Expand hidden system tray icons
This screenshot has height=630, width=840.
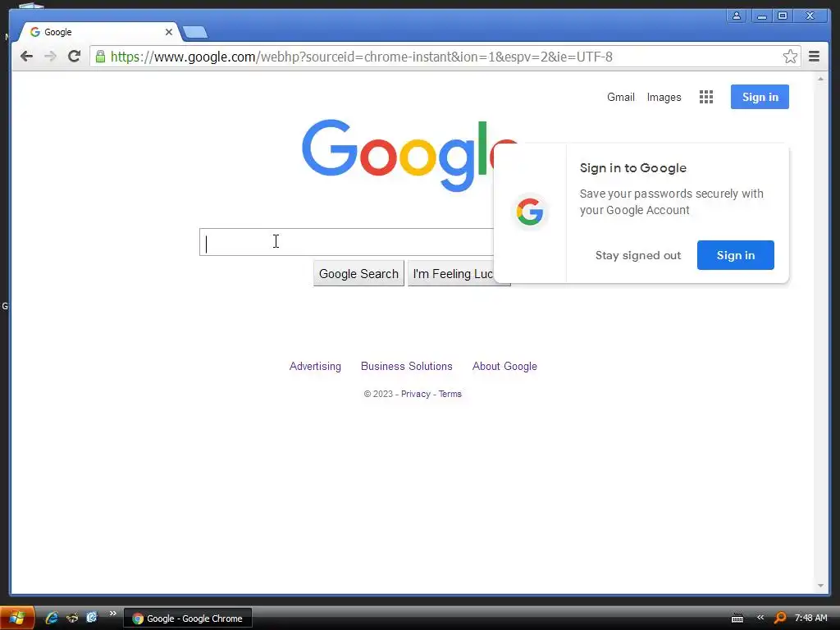[760, 618]
